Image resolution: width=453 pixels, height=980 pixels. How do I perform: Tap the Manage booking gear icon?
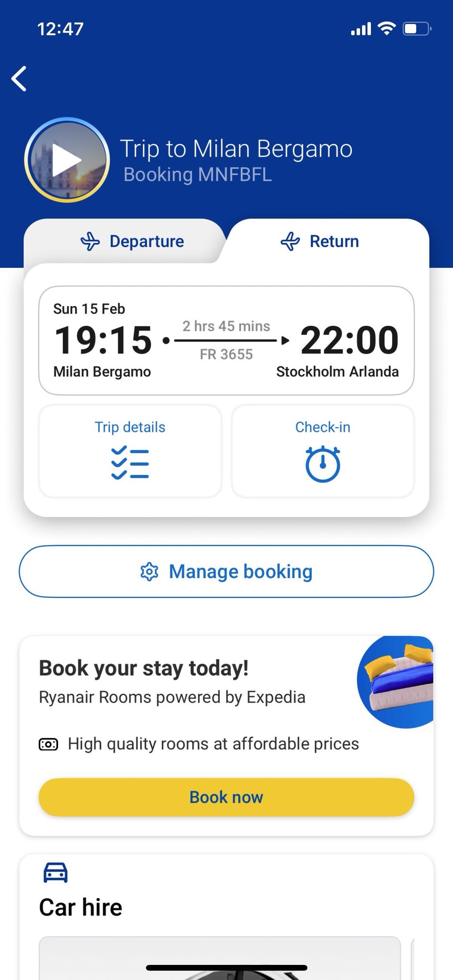(x=149, y=572)
